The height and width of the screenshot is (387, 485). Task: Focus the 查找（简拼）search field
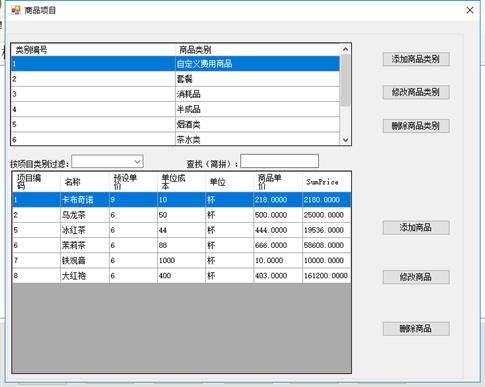tap(279, 161)
